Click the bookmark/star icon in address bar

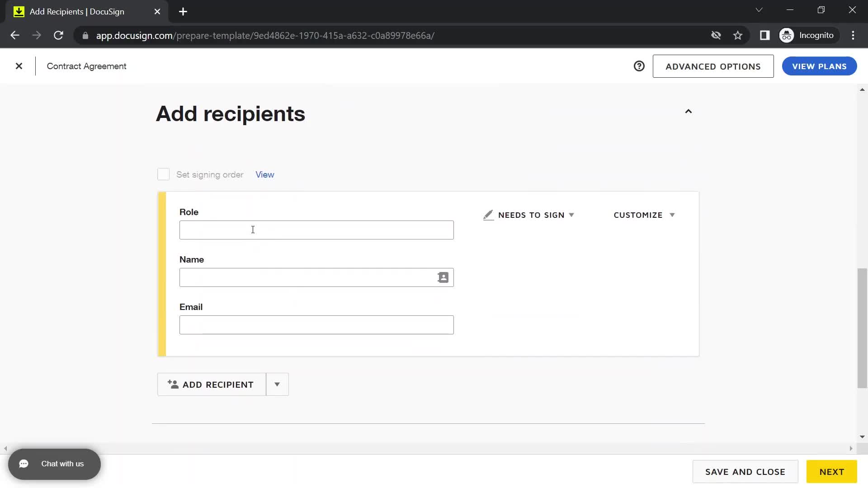coord(739,36)
